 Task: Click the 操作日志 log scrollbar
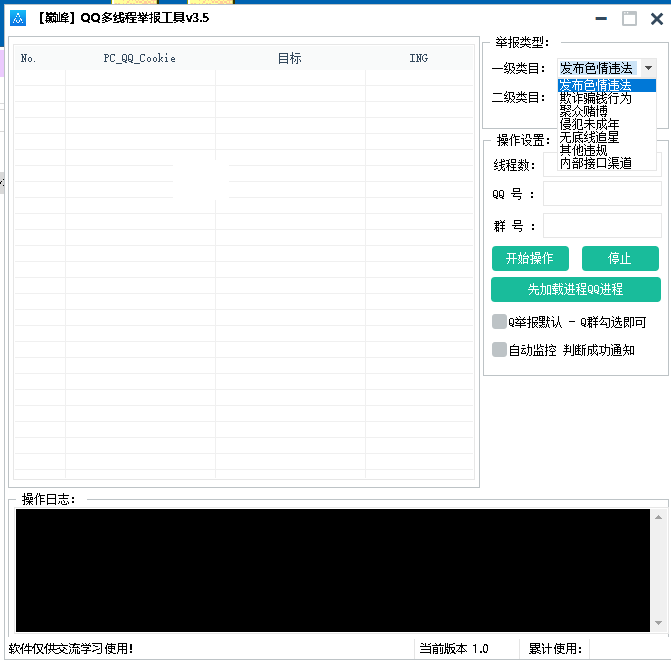click(x=657, y=570)
